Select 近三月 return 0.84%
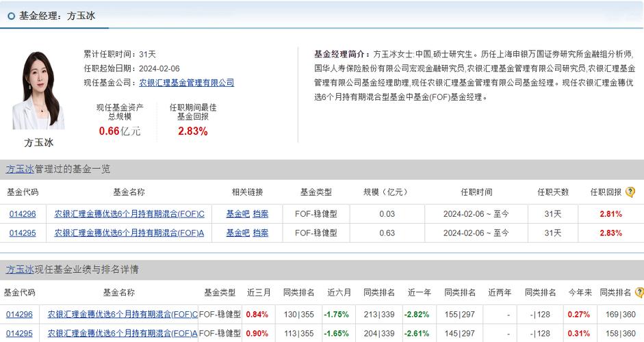This screenshot has width=644, height=342. (x=257, y=315)
